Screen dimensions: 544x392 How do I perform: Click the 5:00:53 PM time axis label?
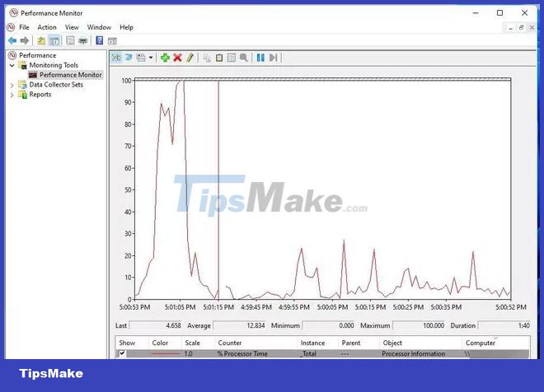click(x=134, y=307)
